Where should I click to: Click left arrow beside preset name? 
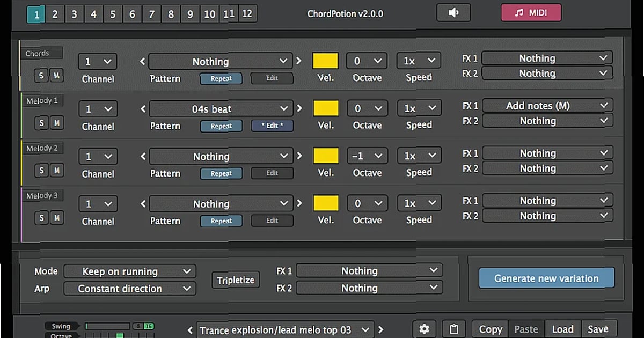(189, 330)
